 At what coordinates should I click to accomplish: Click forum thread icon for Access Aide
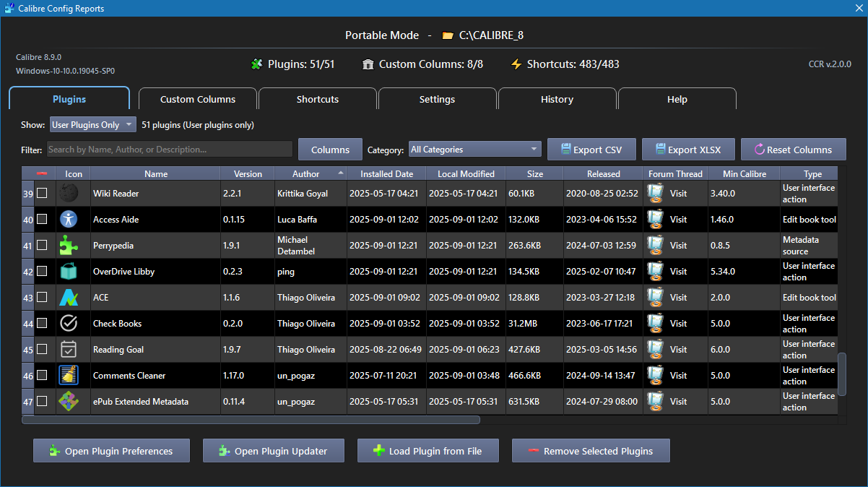(x=655, y=220)
